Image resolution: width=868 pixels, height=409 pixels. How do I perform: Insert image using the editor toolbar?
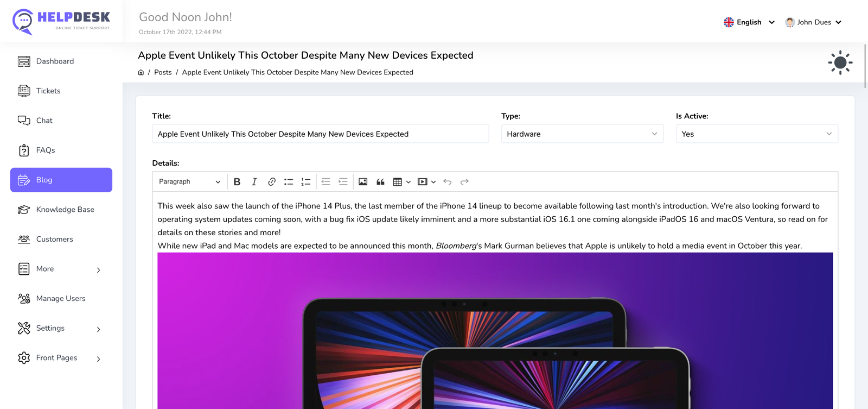coord(363,182)
